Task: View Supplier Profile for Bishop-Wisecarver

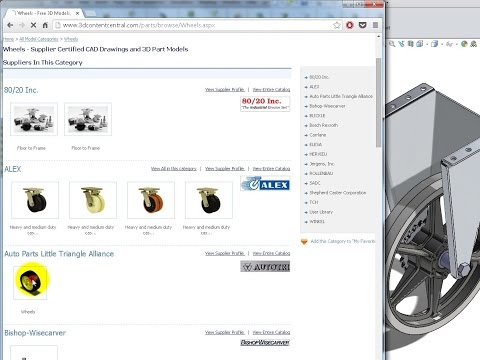Action: click(225, 332)
